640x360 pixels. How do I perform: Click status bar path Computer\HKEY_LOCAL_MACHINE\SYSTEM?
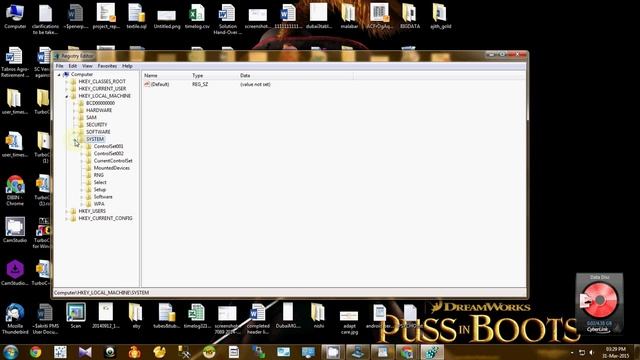(x=101, y=293)
